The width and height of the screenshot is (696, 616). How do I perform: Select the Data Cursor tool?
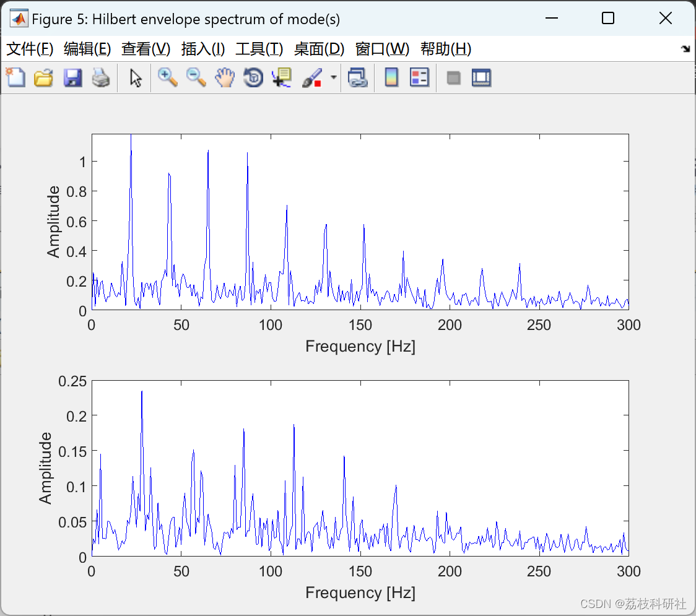coord(282,77)
